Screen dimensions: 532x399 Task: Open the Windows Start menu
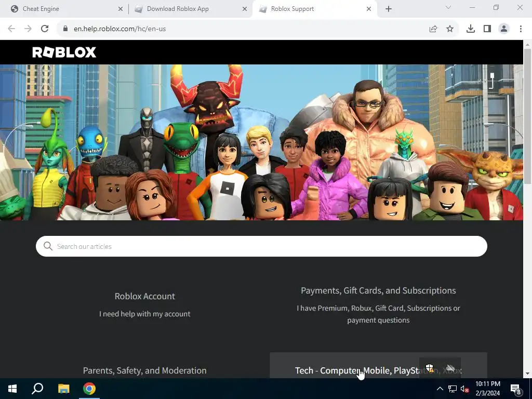click(12, 389)
